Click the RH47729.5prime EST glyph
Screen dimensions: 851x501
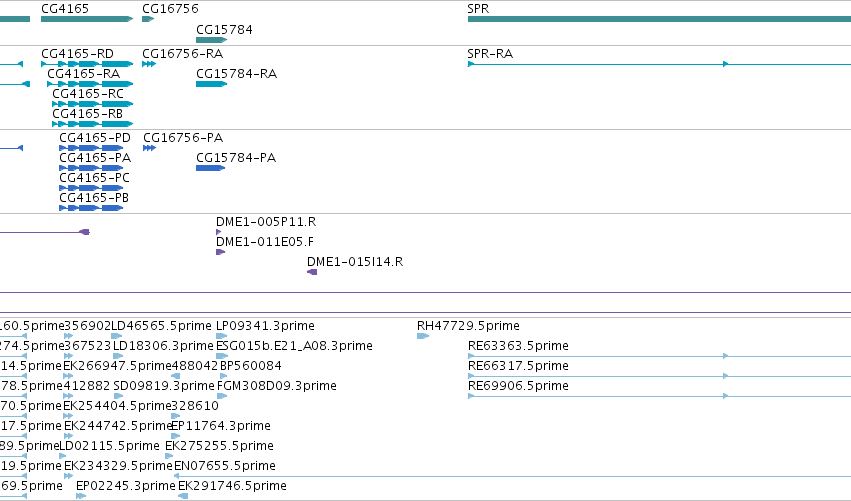(x=423, y=336)
